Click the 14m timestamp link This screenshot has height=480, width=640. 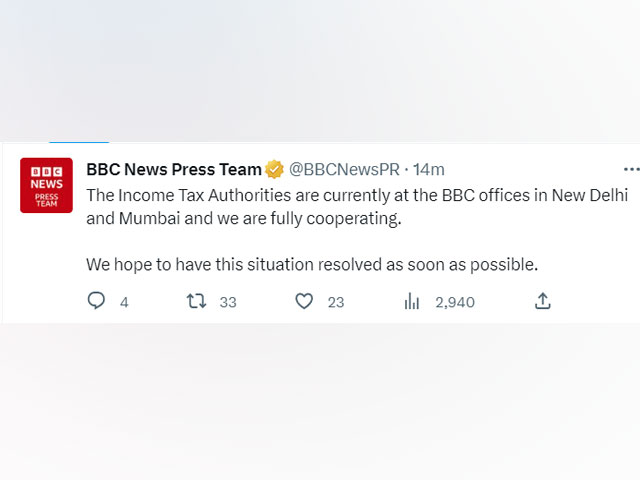pos(428,170)
